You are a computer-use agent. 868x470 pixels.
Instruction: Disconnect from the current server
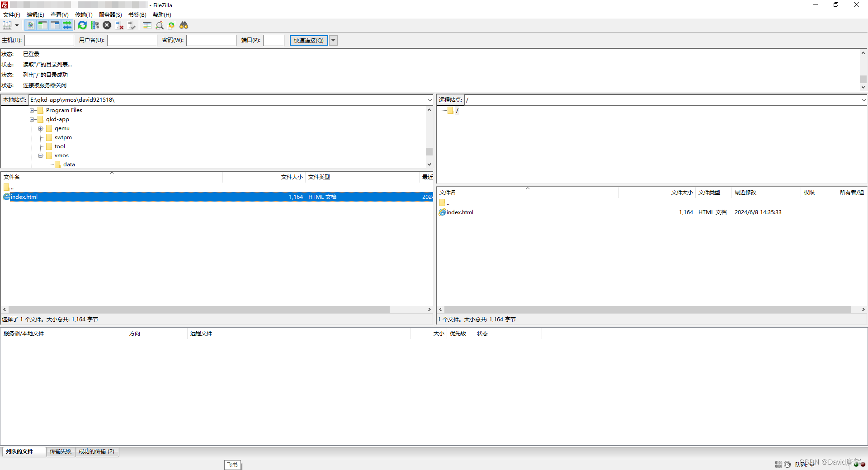click(119, 25)
